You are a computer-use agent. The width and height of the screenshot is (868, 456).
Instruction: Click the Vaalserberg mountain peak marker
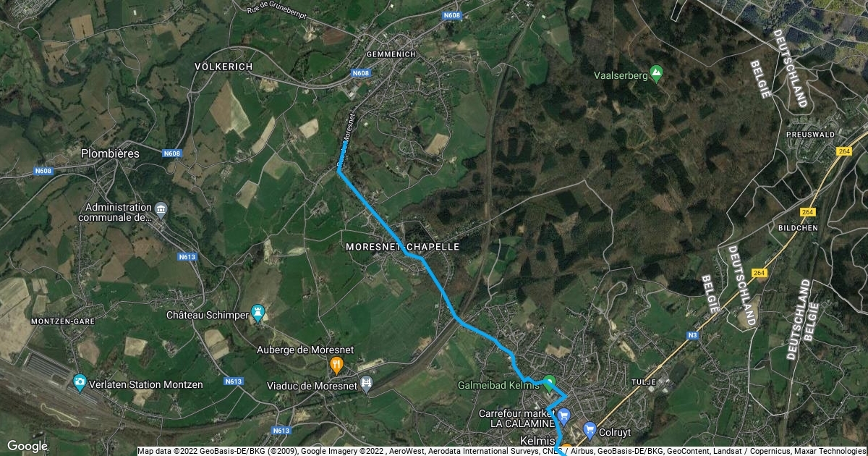pyautogui.click(x=656, y=73)
